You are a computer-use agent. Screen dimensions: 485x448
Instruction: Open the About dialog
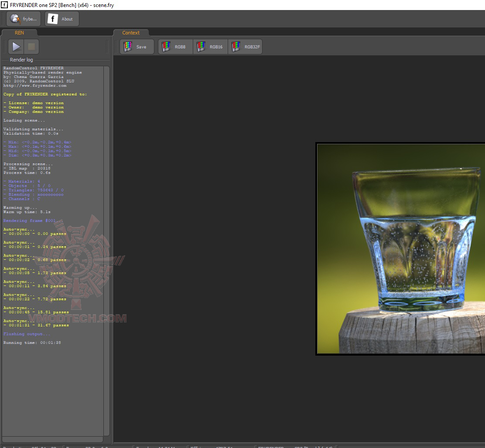click(62, 19)
